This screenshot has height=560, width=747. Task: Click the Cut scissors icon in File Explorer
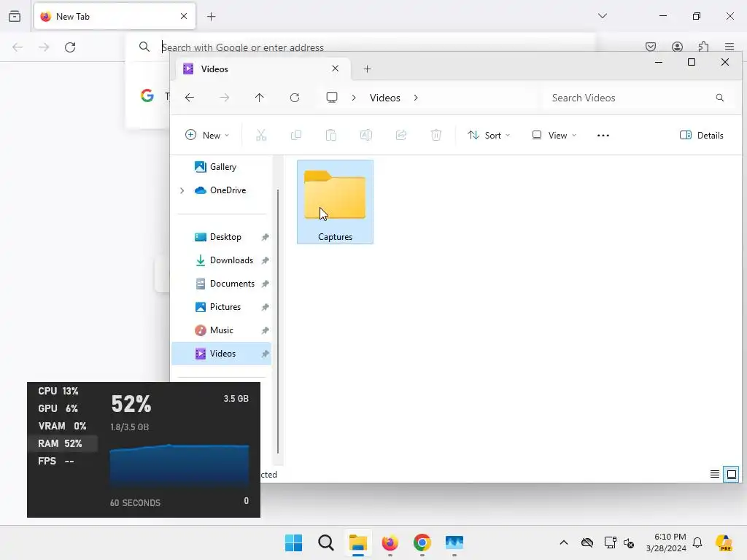coord(261,135)
